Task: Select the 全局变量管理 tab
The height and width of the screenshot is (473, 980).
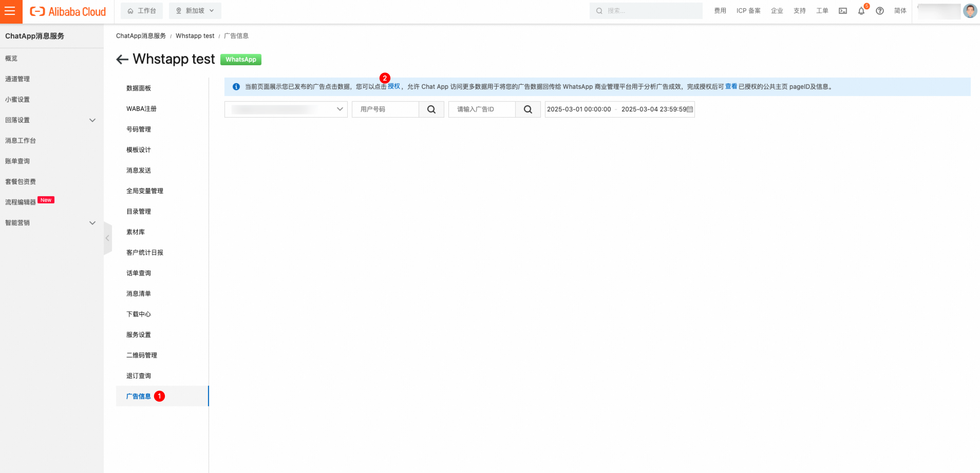Action: point(162,191)
